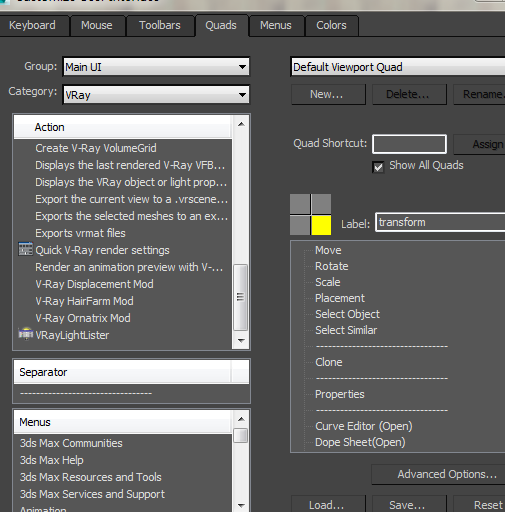Open the Default Viewport Quad dropdown
Viewport: 505px width, 512px height.
(x=398, y=67)
